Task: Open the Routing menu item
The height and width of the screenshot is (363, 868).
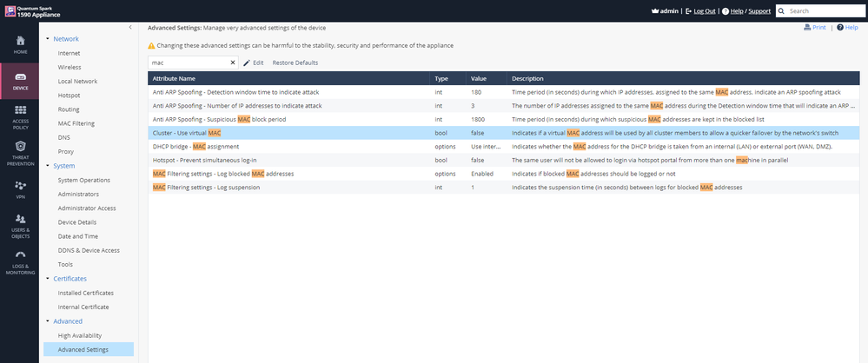Action: [69, 109]
